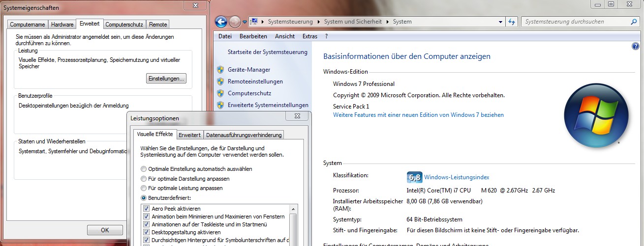Open the Ansicht menu
The width and height of the screenshot is (644, 246).
tap(285, 36)
